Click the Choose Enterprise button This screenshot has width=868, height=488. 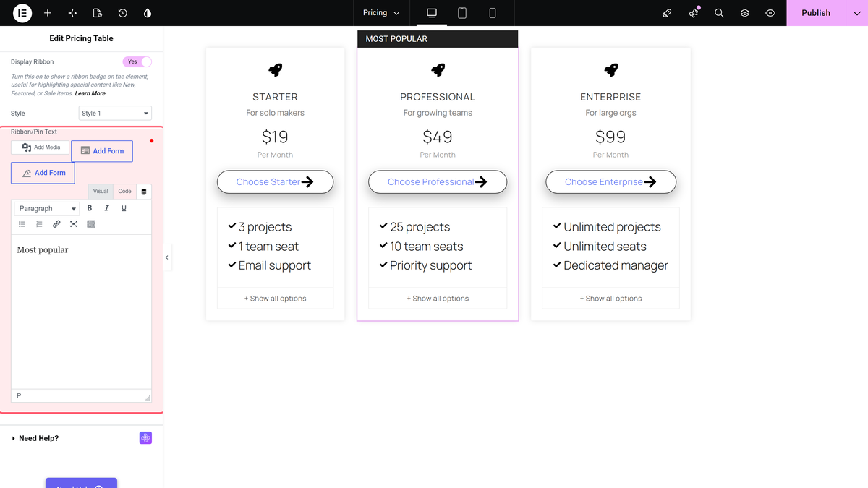(610, 182)
